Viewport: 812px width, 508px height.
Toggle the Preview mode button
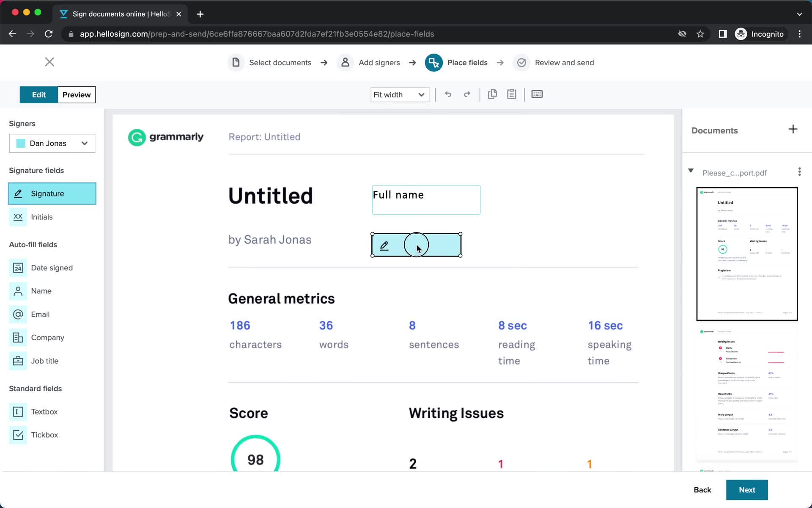(77, 95)
